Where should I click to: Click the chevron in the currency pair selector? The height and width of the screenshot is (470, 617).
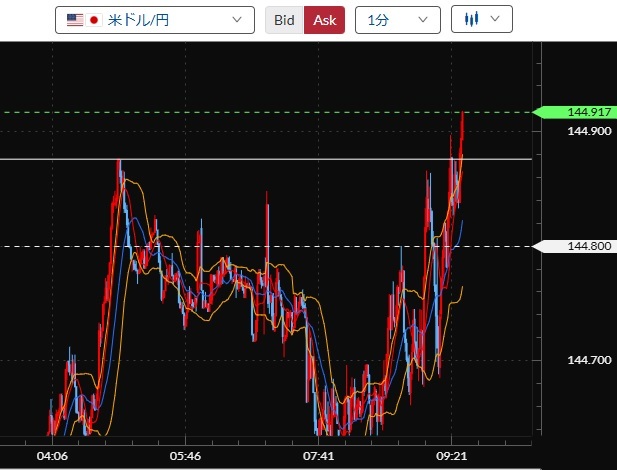click(237, 20)
